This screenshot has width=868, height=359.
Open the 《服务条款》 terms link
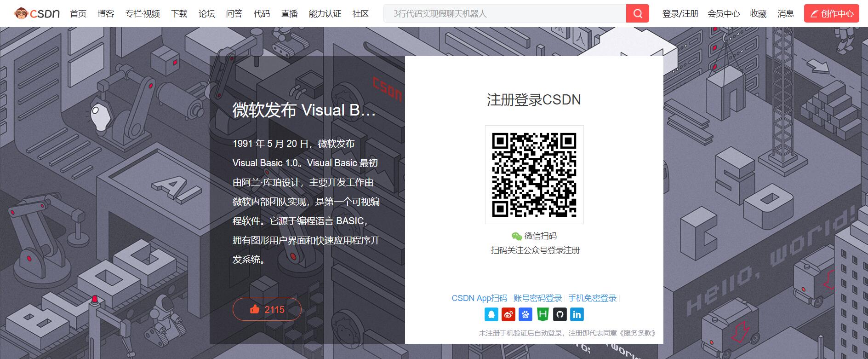pos(638,333)
